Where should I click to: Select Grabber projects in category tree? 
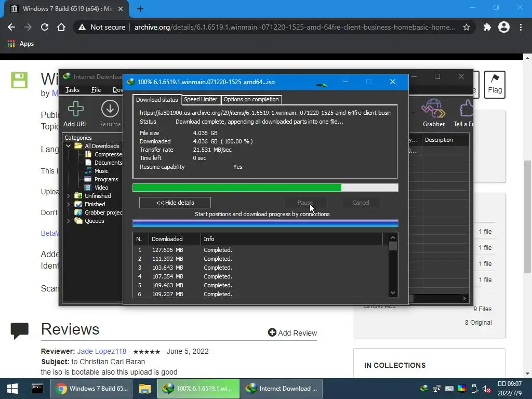[103, 212]
